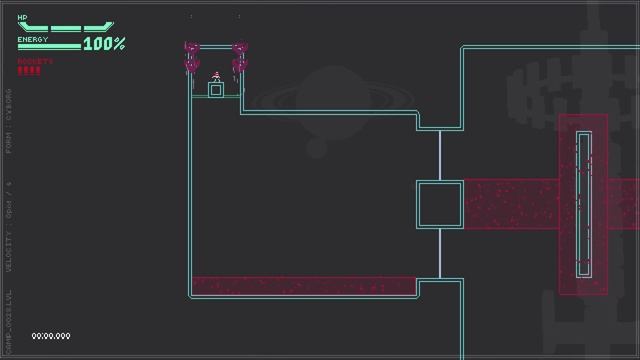This screenshot has height=360, width=640.
Task: Click the segmented HP bar
Action: (x=65, y=27)
